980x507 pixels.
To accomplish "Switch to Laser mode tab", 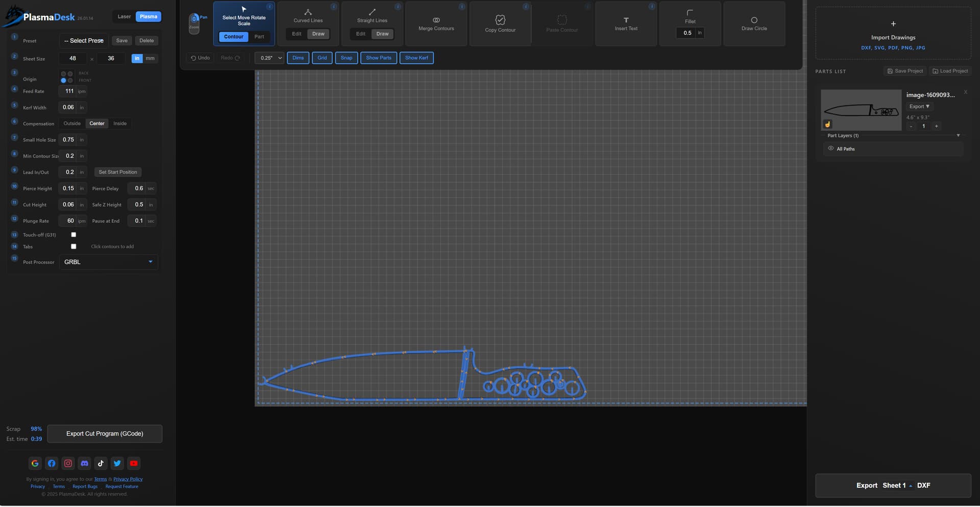I will (x=124, y=17).
